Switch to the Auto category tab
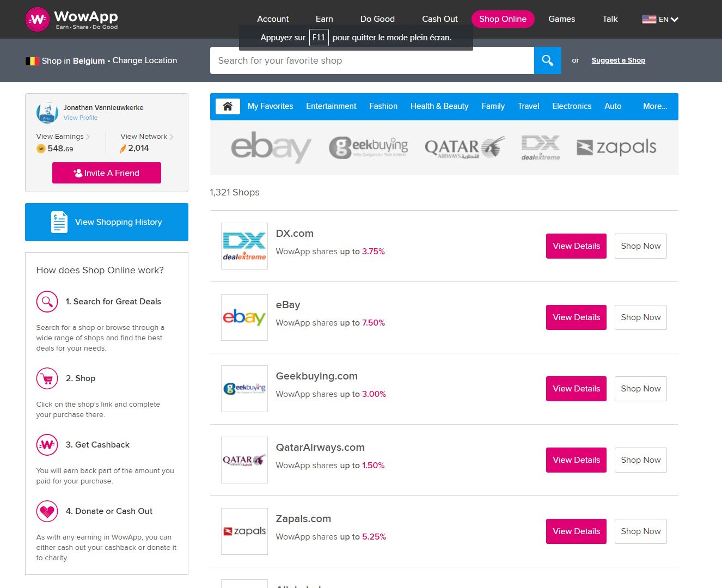722x588 pixels. [x=613, y=106]
